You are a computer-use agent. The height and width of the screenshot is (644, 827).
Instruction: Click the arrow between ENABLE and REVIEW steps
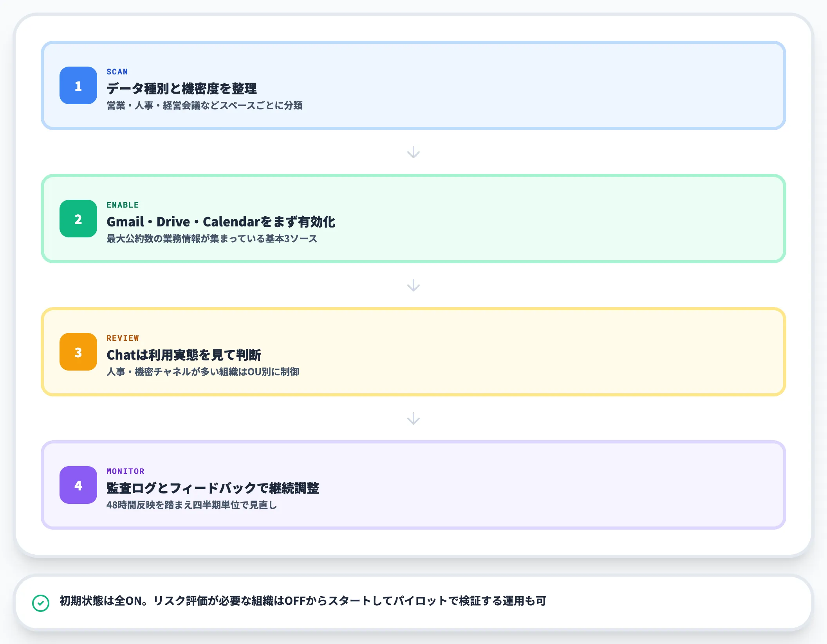coord(413,286)
